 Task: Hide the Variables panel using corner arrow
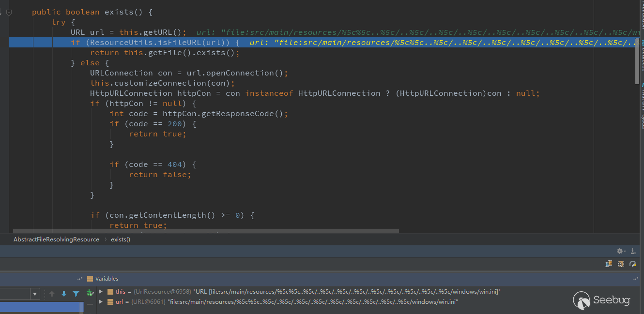(636, 279)
